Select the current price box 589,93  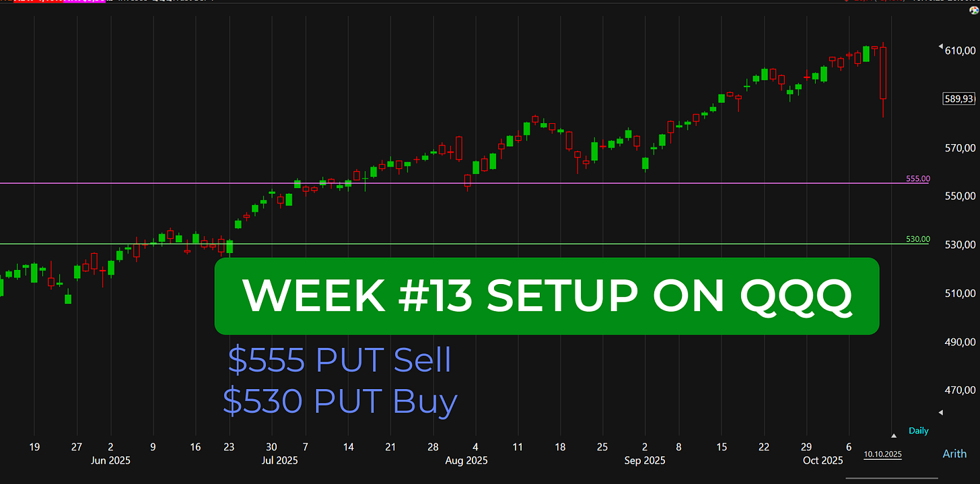pyautogui.click(x=959, y=99)
